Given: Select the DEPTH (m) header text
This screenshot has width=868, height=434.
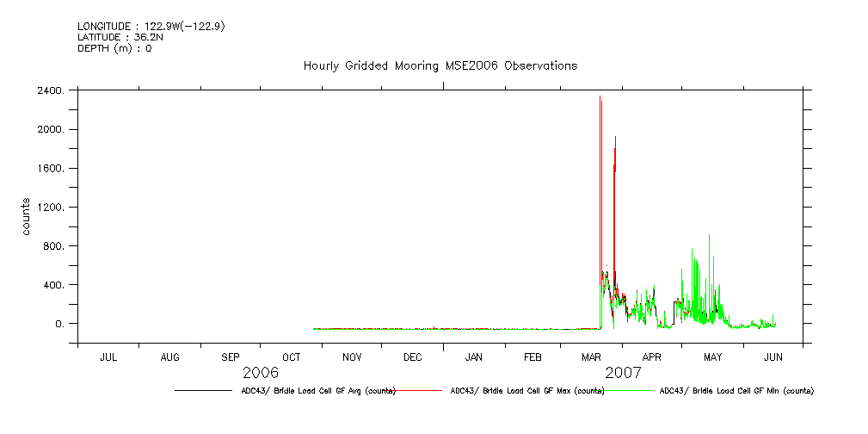Looking at the screenshot, I should [x=114, y=49].
